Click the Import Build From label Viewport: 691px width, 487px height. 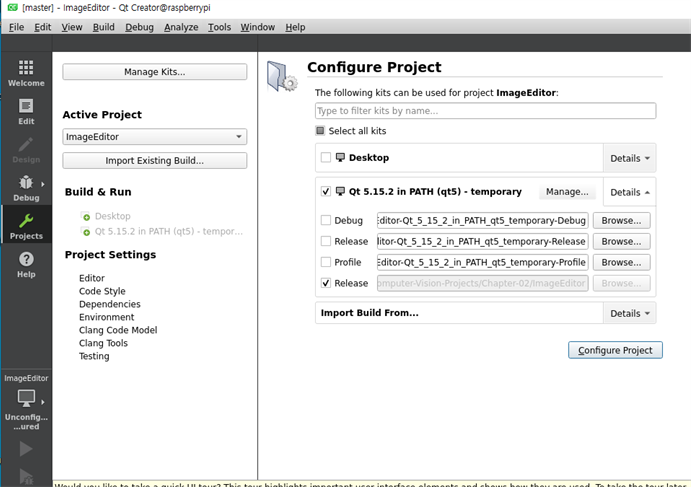(370, 313)
